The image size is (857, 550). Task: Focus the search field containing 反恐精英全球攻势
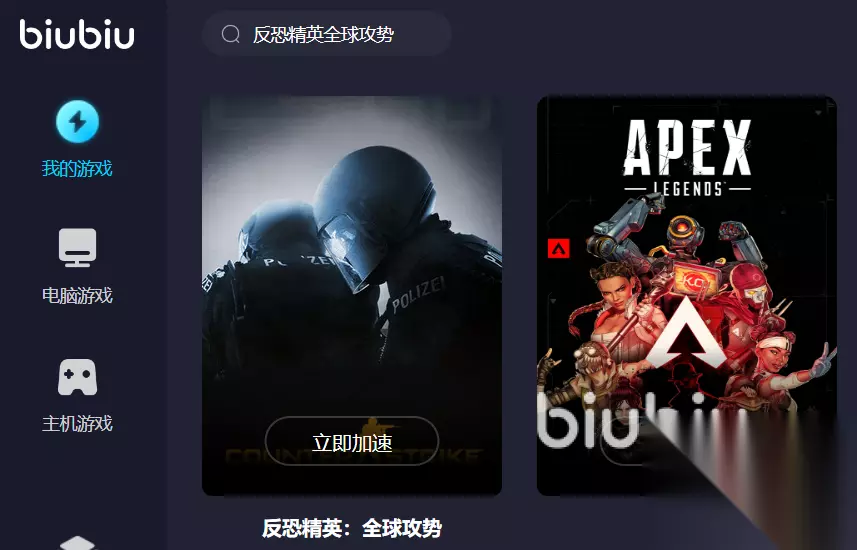coord(327,34)
